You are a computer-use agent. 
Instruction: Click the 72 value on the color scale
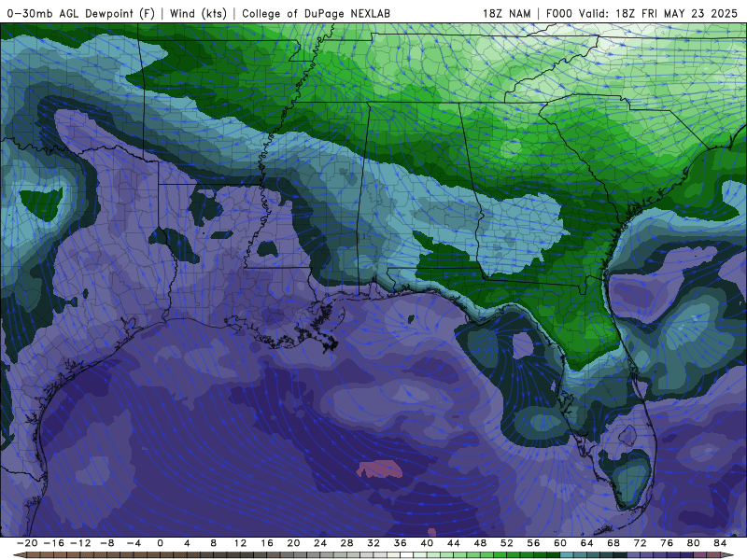(x=641, y=543)
